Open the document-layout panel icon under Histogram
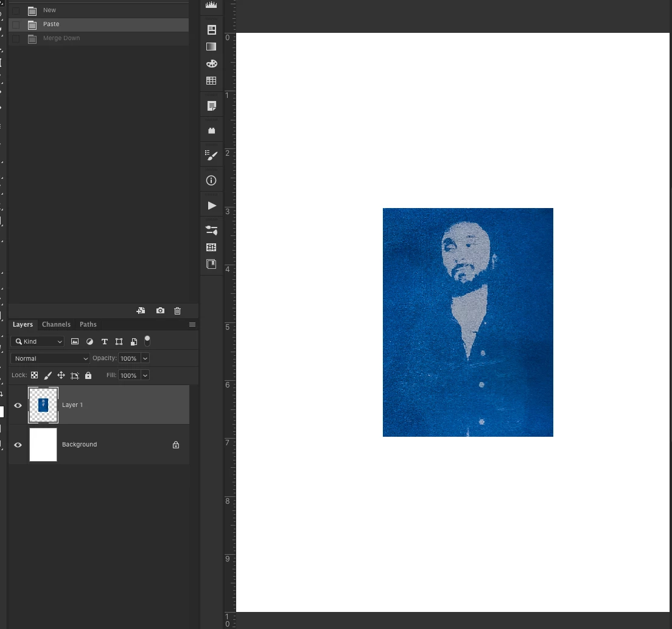The image size is (672, 629). coord(211,30)
